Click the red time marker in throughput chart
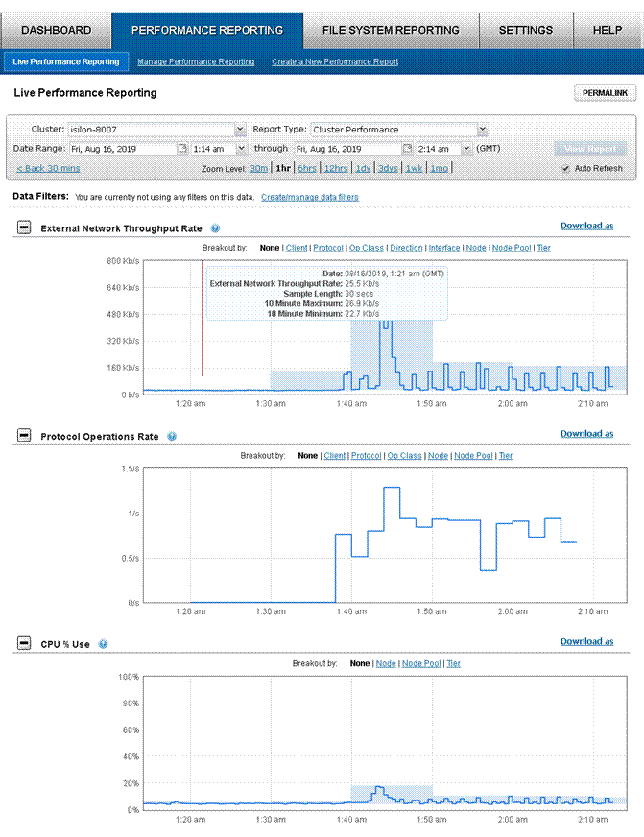This screenshot has width=644, height=837. (x=202, y=318)
